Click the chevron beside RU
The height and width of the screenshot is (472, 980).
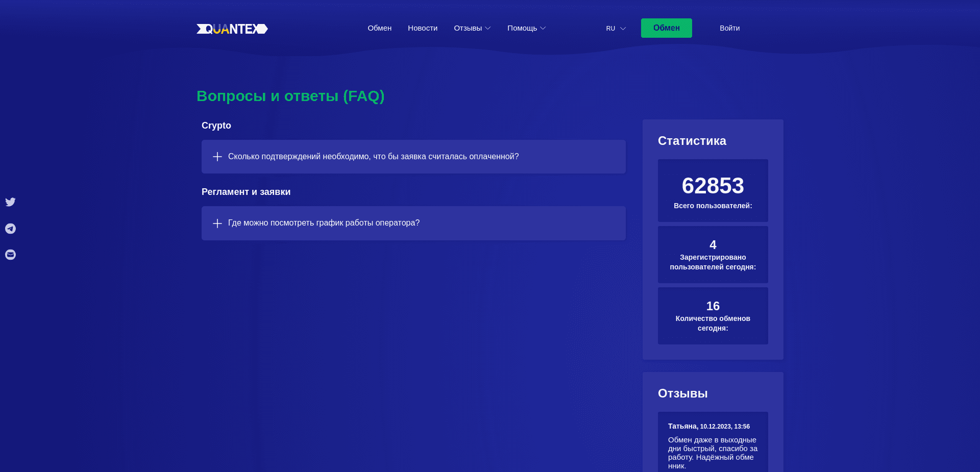pos(623,29)
